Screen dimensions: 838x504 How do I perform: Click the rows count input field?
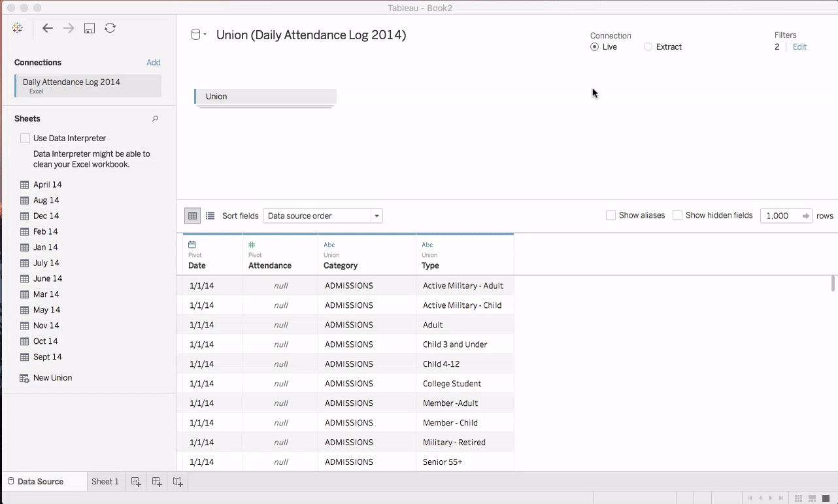tap(779, 216)
